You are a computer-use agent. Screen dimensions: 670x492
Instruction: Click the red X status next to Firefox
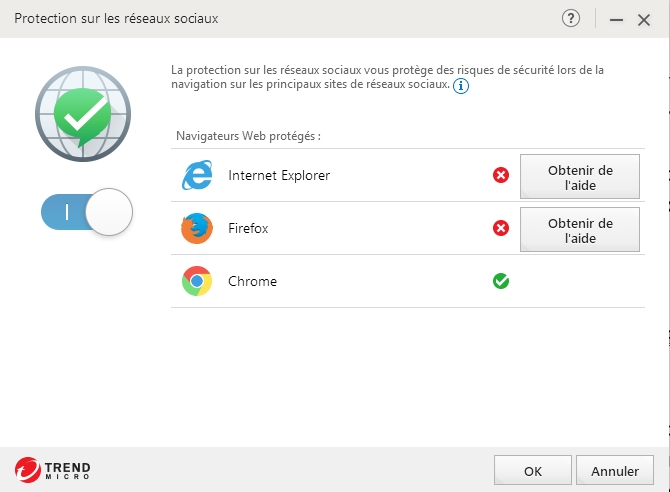point(501,228)
